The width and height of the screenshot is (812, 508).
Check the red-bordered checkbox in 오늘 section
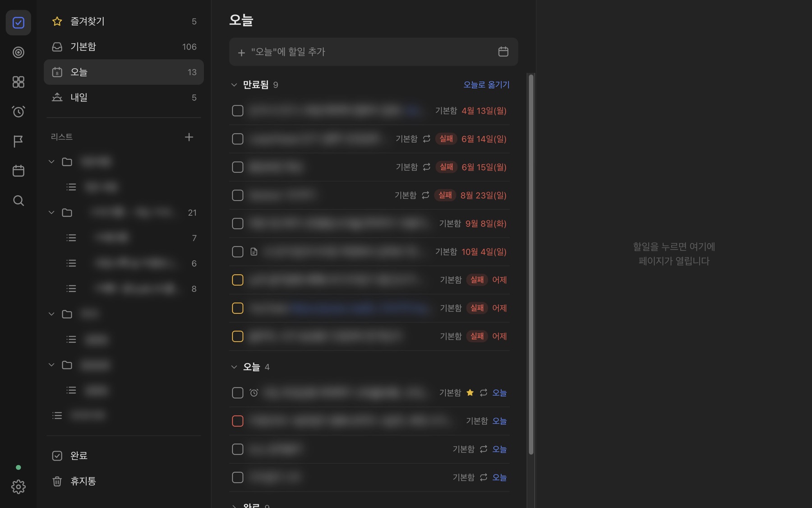[238, 421]
